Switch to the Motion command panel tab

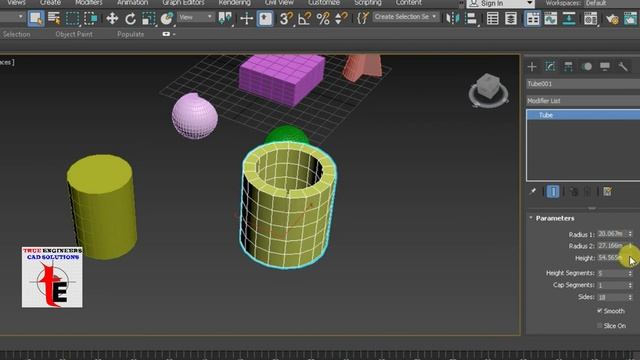[x=587, y=67]
